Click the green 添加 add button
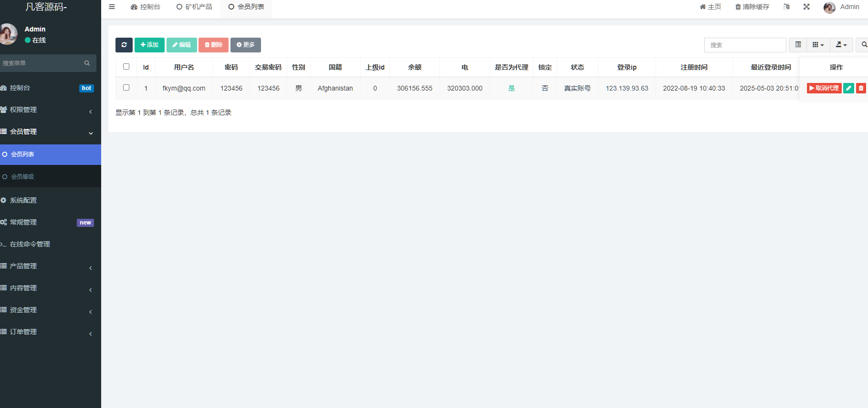Viewport: 868px width, 408px height. point(149,45)
